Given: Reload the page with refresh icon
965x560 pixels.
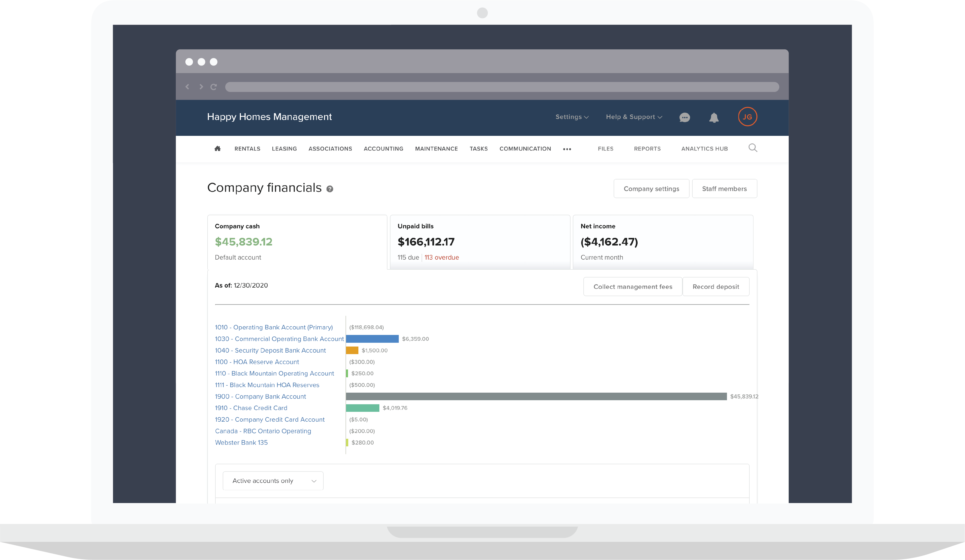Looking at the screenshot, I should pos(214,87).
